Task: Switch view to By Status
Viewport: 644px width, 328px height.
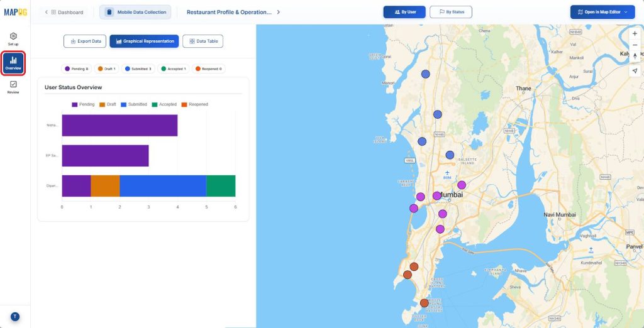Action: tap(451, 12)
